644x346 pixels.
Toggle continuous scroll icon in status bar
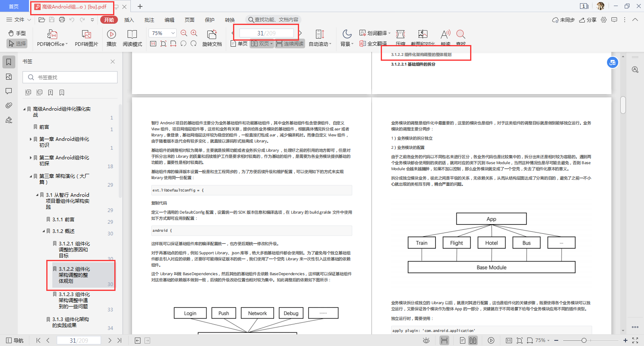[444, 340]
